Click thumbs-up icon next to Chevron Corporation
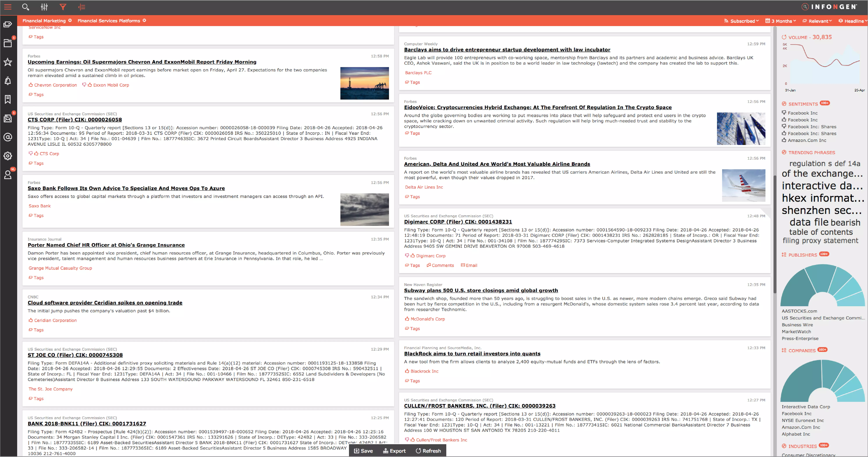This screenshot has width=868, height=457. point(31,85)
